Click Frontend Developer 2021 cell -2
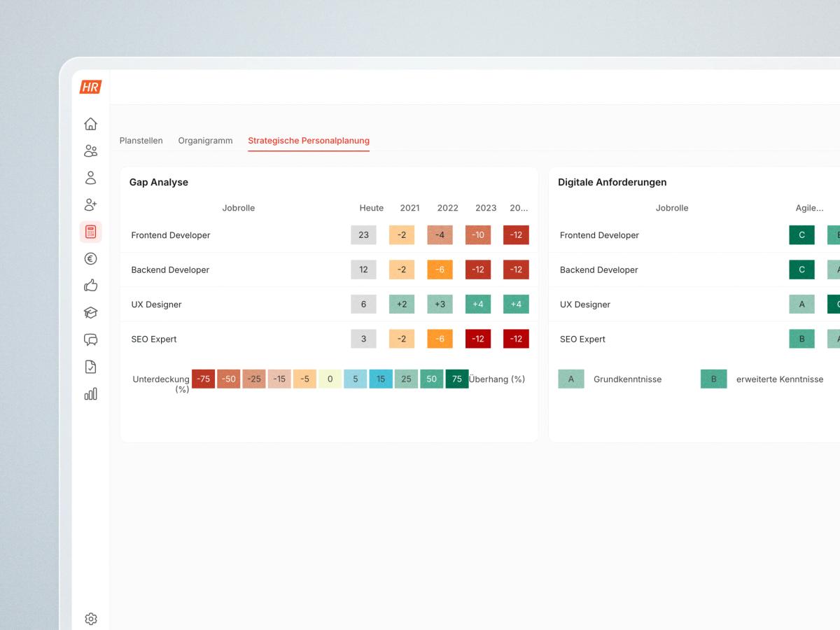The height and width of the screenshot is (630, 840). [402, 235]
